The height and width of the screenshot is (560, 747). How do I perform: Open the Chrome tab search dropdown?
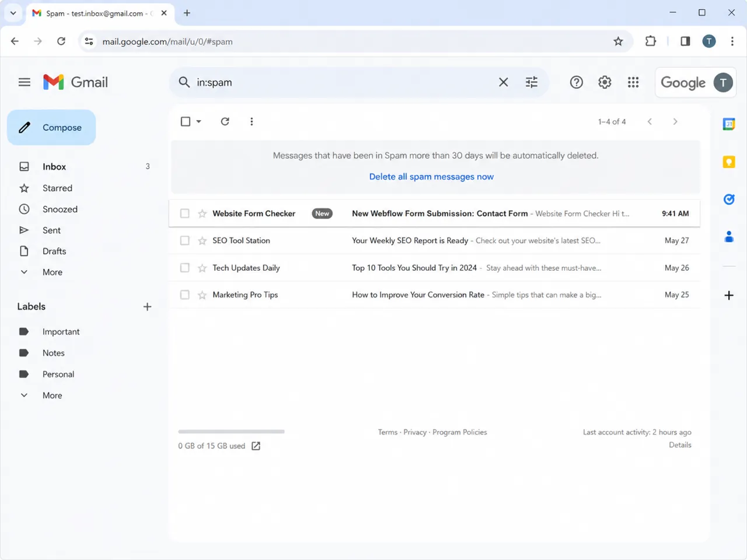click(13, 13)
